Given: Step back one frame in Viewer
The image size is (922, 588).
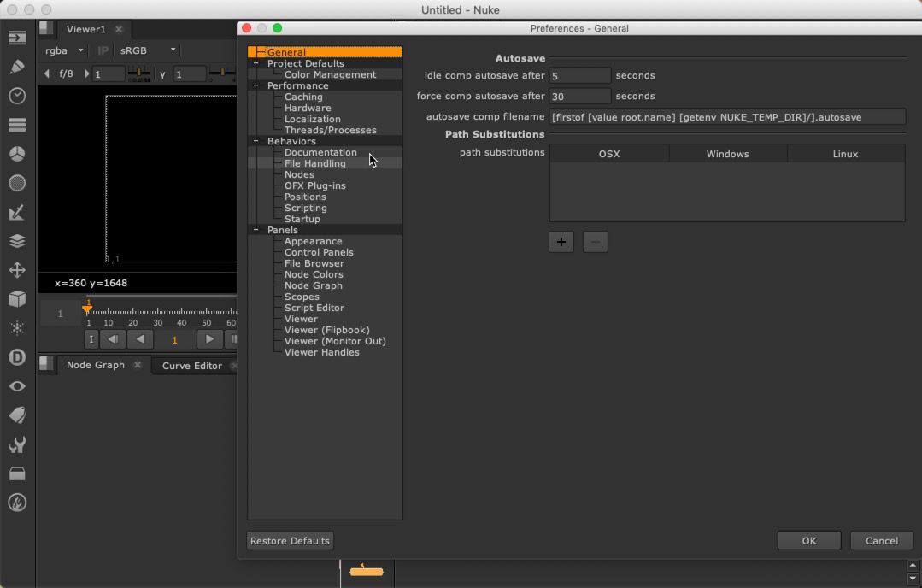Looking at the screenshot, I should pyautogui.click(x=112, y=339).
